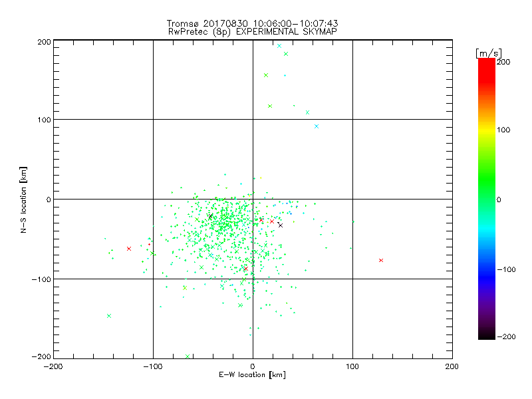Click the colorbar at the green 0 level
The width and height of the screenshot is (532, 399).
pyautogui.click(x=487, y=199)
